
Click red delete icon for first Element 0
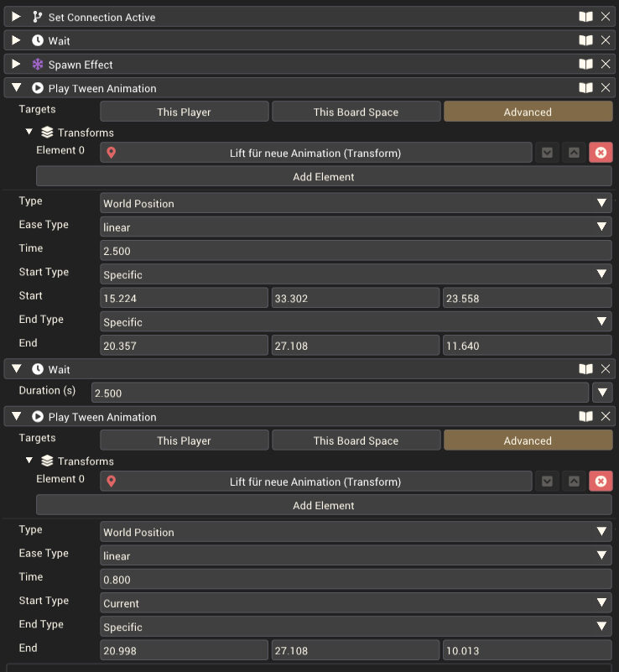pos(601,153)
